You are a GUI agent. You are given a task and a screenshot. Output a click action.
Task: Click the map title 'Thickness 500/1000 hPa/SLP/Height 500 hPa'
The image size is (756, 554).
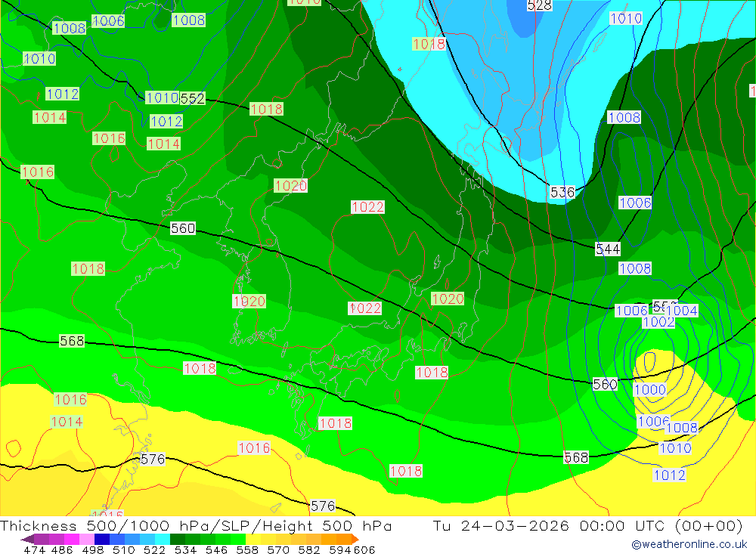click(196, 525)
